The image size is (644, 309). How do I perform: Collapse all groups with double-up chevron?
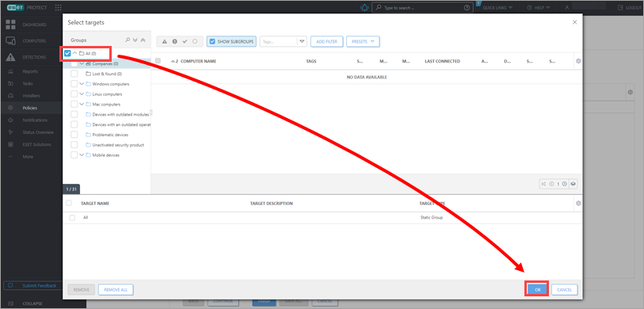pos(143,40)
